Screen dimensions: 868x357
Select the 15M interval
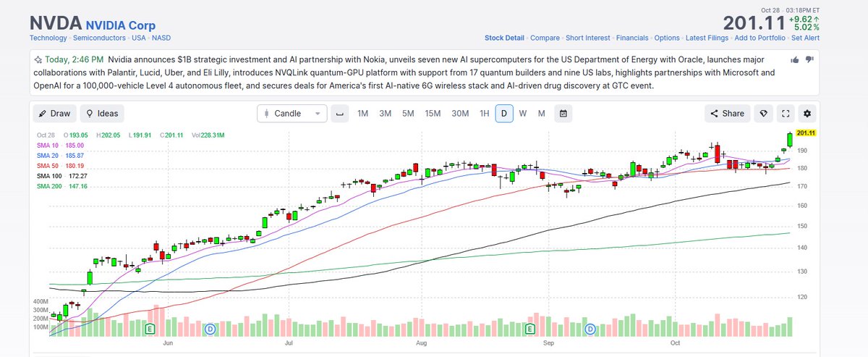point(433,113)
